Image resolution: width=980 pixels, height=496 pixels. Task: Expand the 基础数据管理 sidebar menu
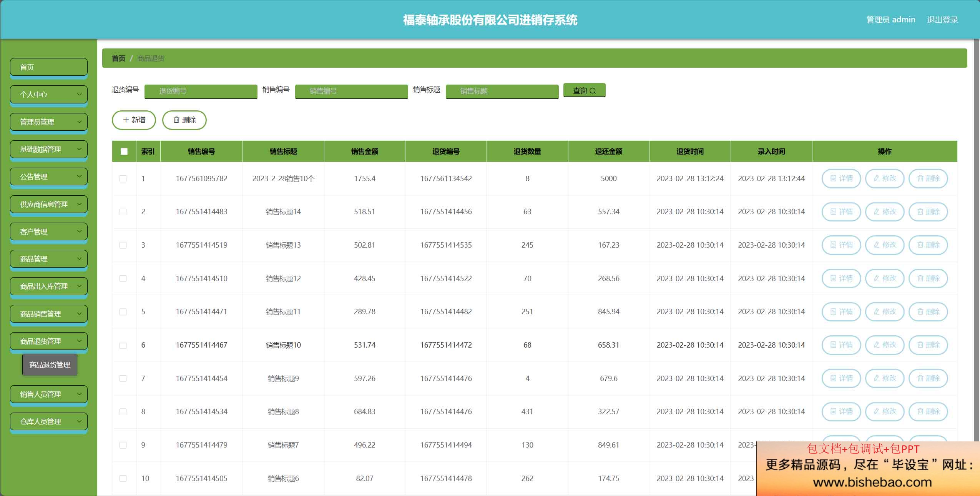click(49, 149)
